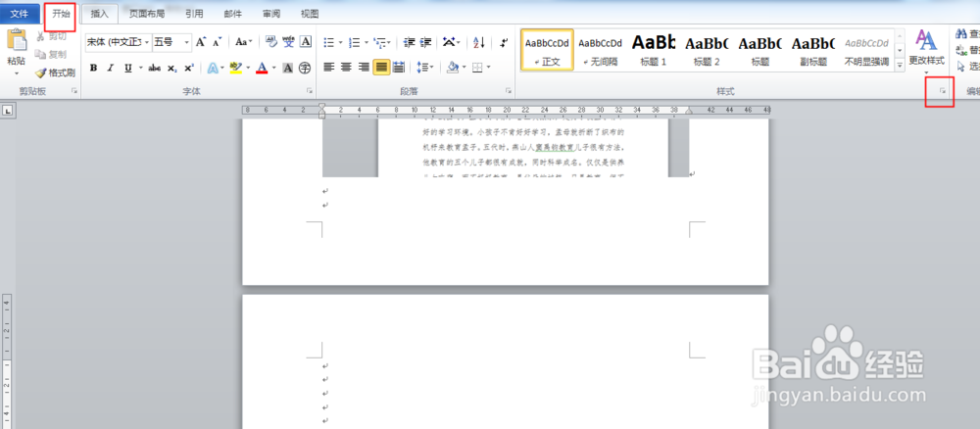
Task: Clear formatting with the eraser icon
Action: coord(270,42)
